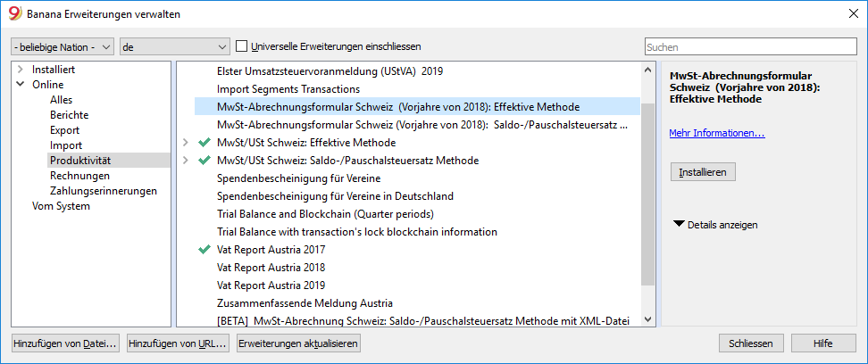Select Vat Report Austria 2018
Viewport: 868px width, 364px height.
coord(271,268)
